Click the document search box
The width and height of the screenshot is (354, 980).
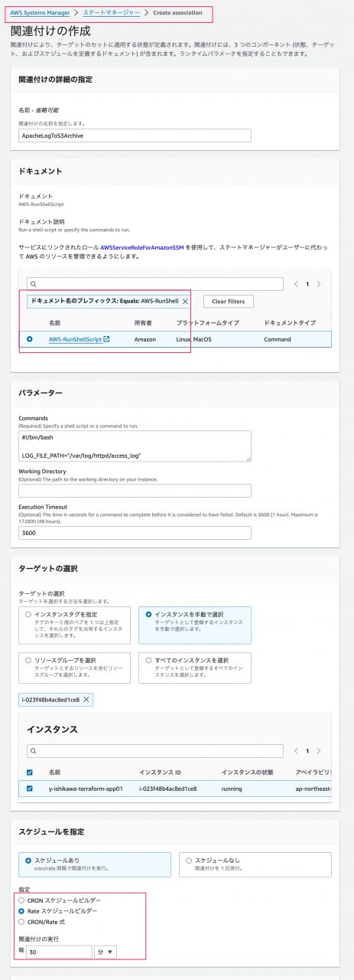coord(154,284)
